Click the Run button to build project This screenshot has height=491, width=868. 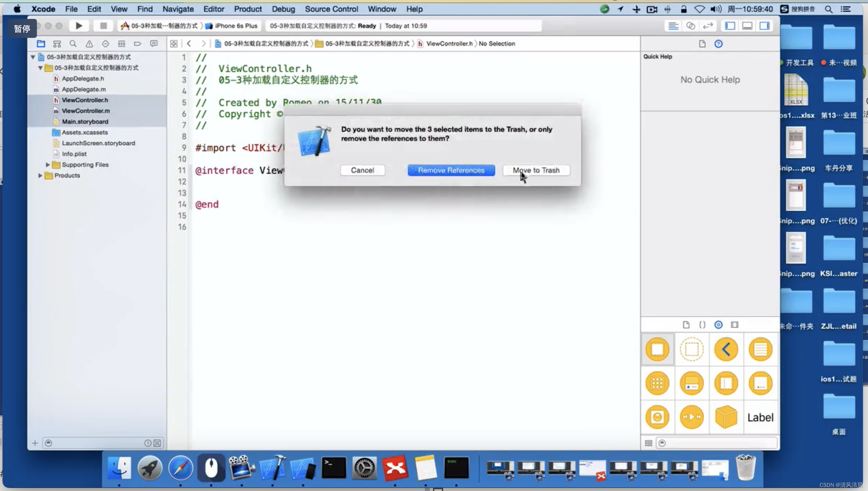click(x=78, y=26)
